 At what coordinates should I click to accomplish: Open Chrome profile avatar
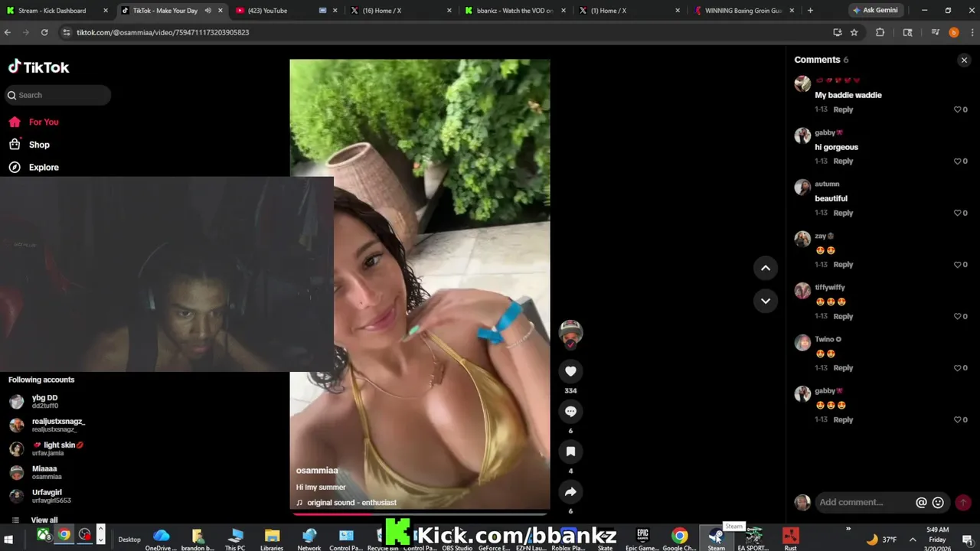[x=953, y=32]
